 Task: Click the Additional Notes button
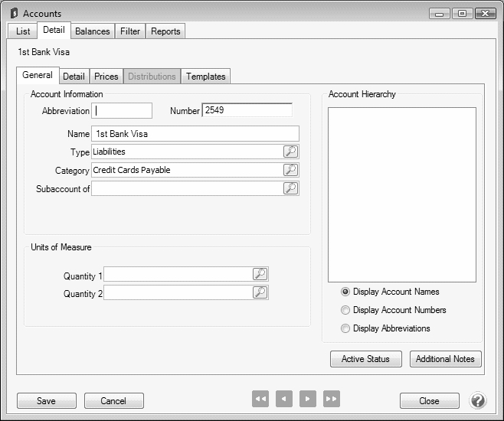(445, 359)
